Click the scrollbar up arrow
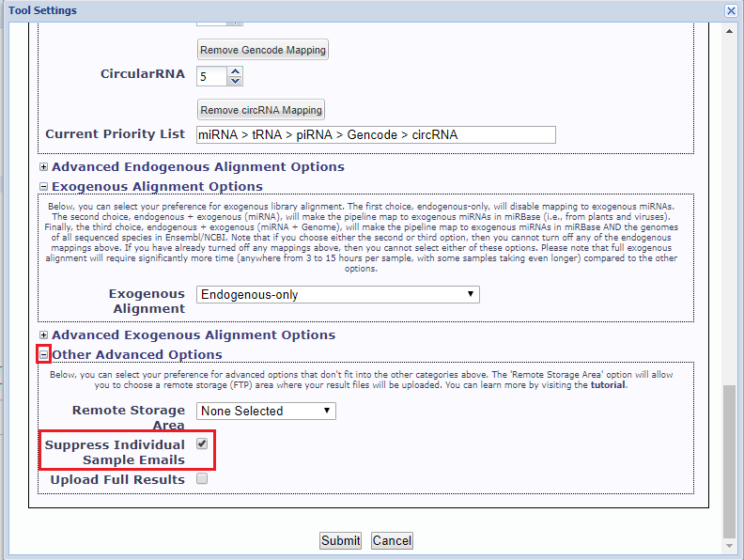The height and width of the screenshot is (560, 744). 731,30
